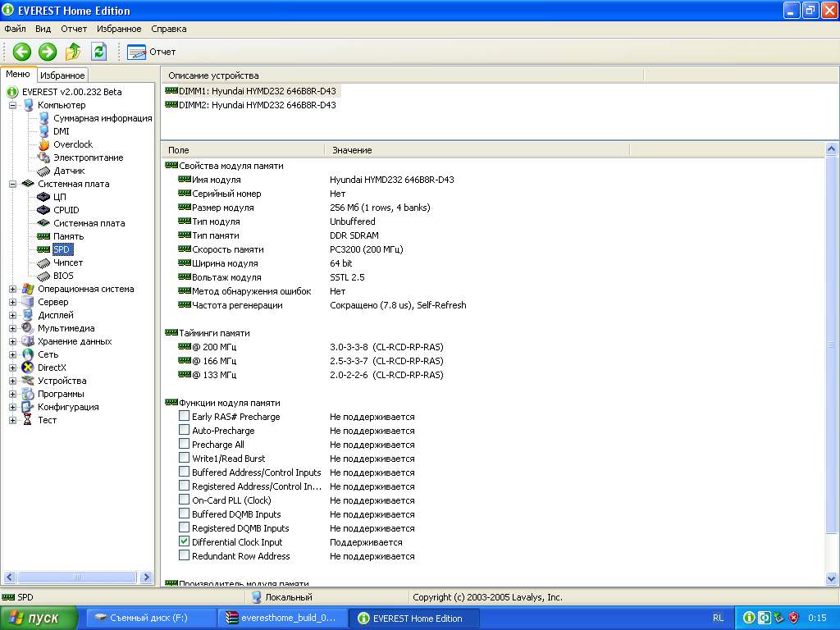Screen dimensions: 840x630
Task: Select the BIOS tree item
Action: (x=63, y=276)
